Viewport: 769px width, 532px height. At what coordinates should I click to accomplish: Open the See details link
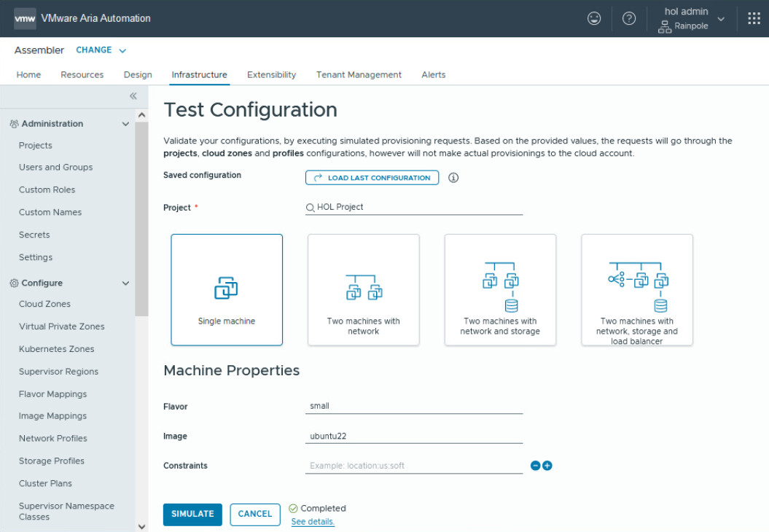click(x=313, y=522)
